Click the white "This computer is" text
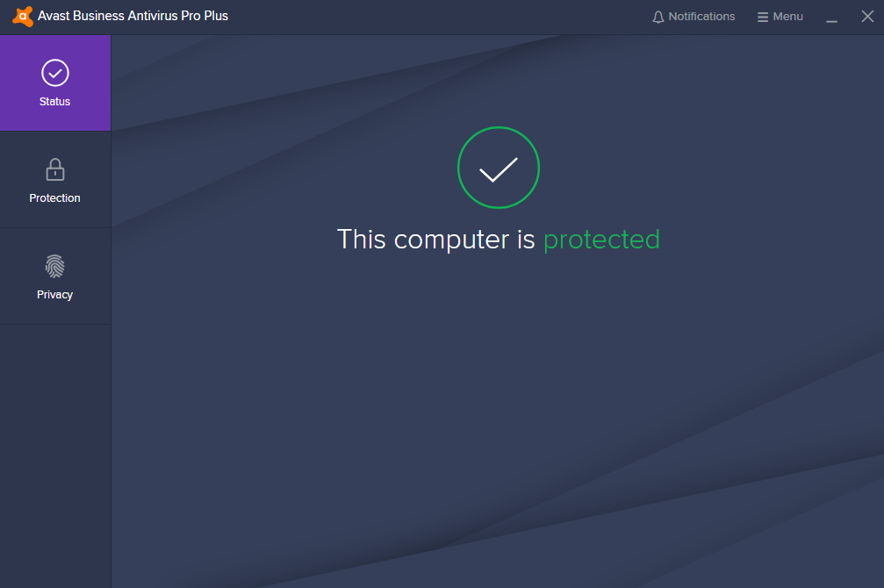884x588 pixels. [435, 239]
